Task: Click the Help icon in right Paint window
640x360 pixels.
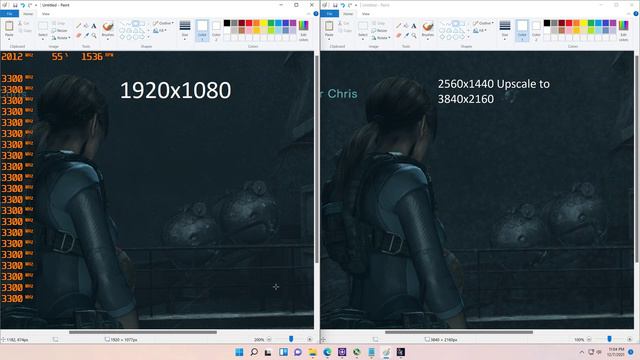Action: pos(636,14)
